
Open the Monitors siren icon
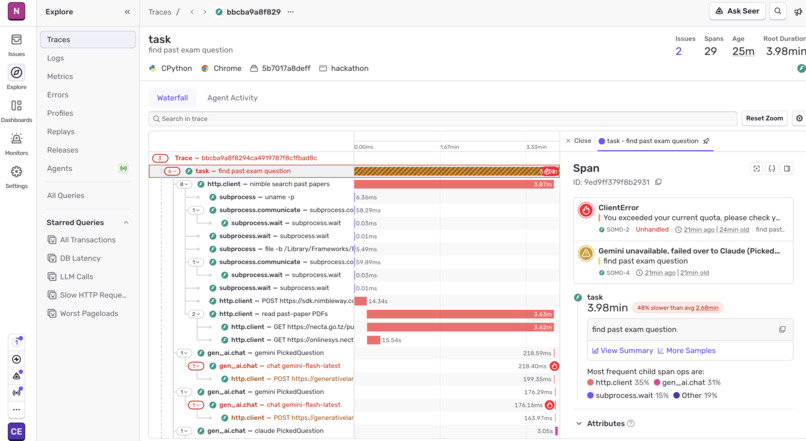tap(16, 138)
